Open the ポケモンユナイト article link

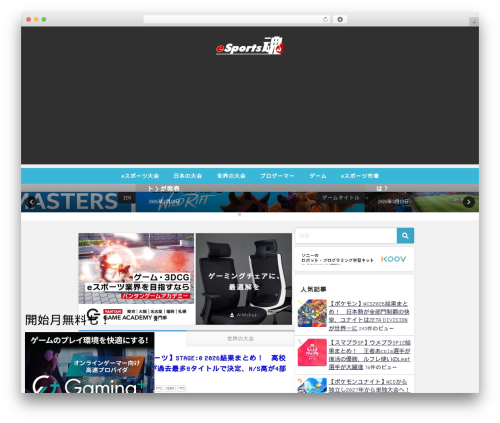(369, 385)
